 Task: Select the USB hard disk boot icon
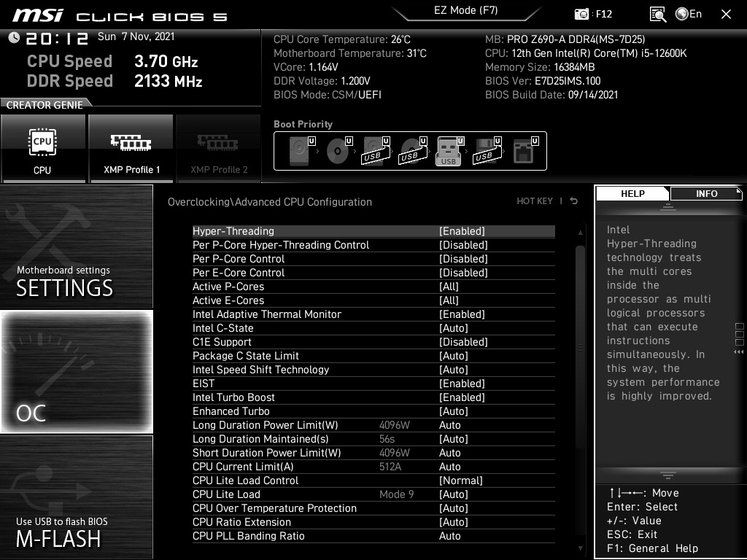(376, 151)
